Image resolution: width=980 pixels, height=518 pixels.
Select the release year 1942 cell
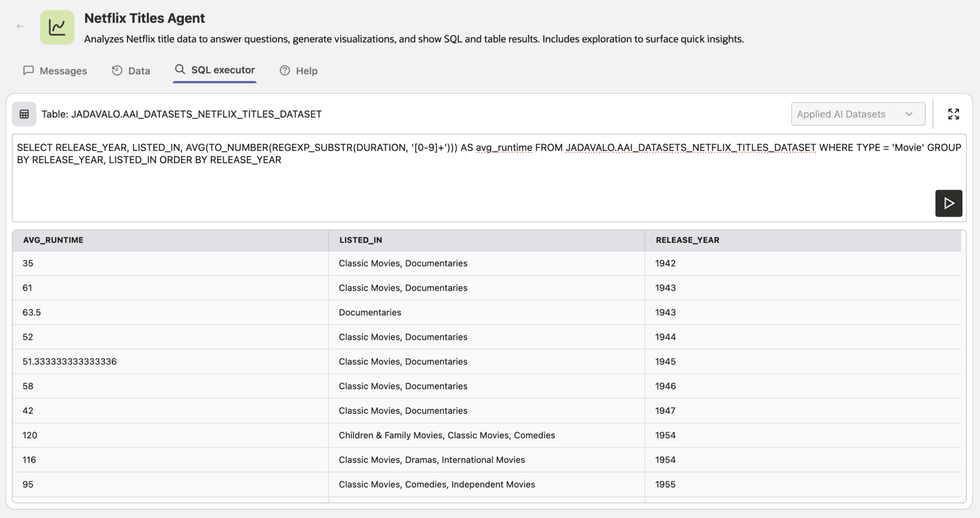tap(803, 264)
